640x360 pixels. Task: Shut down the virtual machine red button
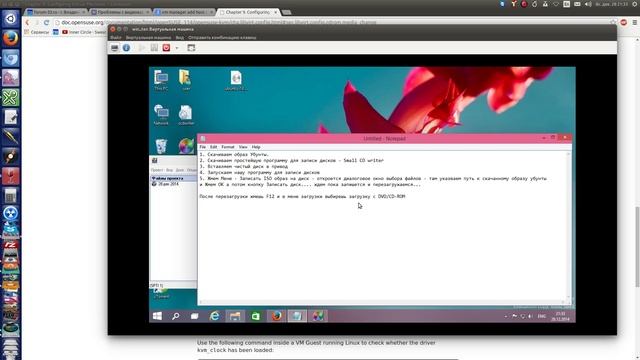pos(166,48)
